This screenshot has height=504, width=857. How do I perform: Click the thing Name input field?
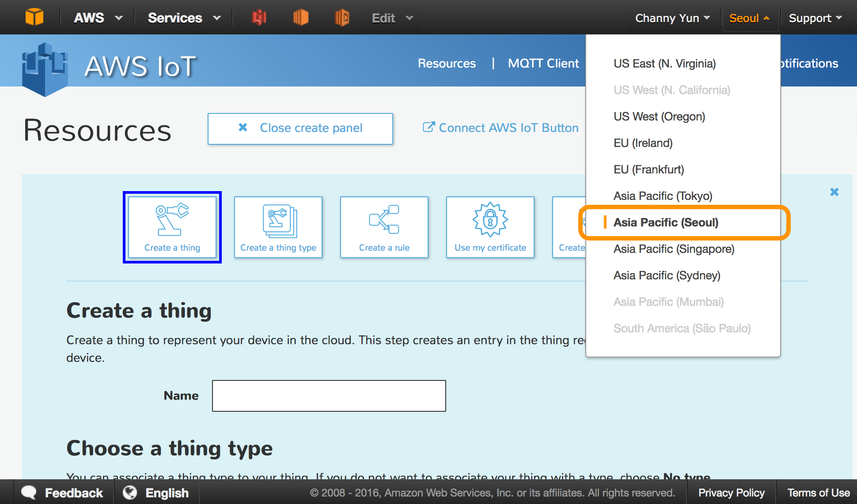click(329, 396)
